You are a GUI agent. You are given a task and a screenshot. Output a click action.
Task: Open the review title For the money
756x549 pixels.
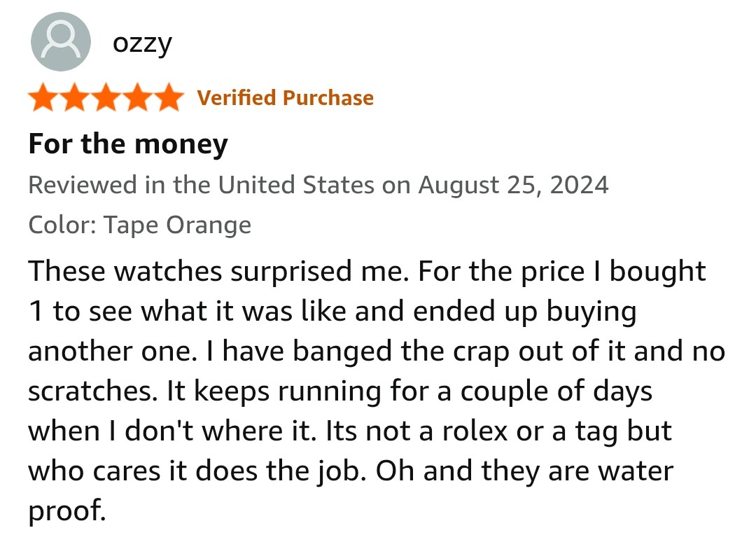coord(128,144)
